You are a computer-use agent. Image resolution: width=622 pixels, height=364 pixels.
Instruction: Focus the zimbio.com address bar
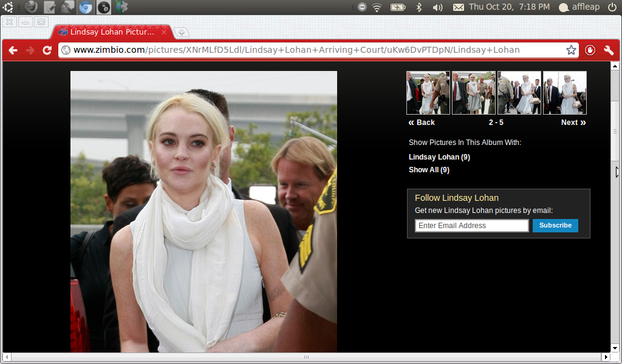click(x=318, y=50)
